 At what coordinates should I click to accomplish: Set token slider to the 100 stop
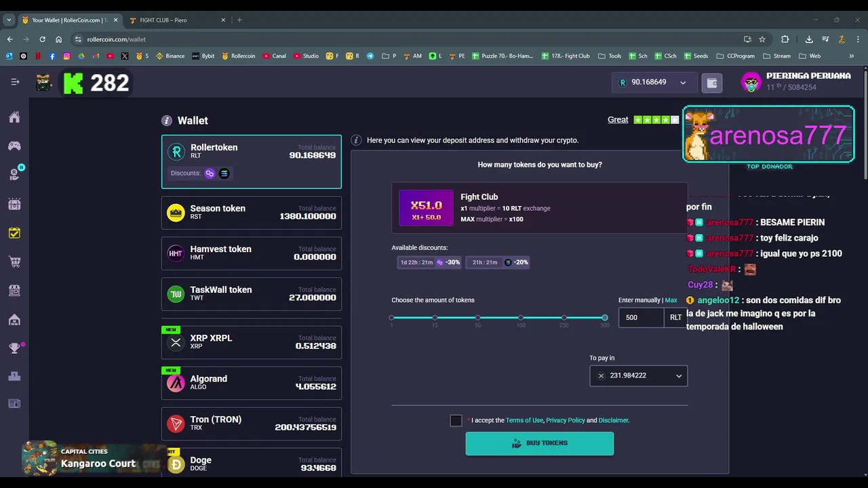521,317
